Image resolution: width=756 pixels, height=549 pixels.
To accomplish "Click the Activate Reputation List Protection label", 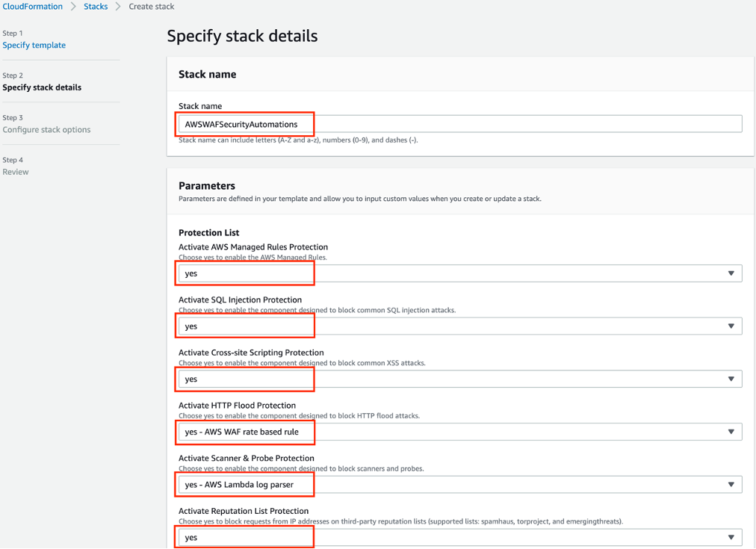I will [244, 512].
